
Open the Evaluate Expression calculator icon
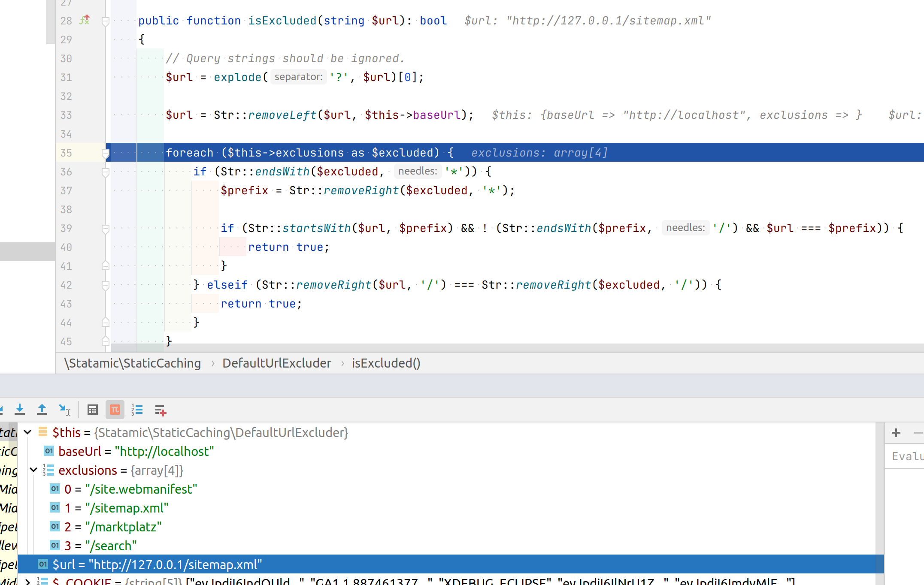93,410
